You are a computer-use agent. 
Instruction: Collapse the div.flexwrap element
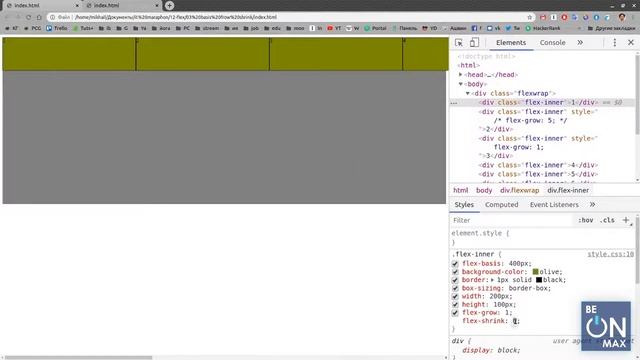pyautogui.click(x=468, y=93)
